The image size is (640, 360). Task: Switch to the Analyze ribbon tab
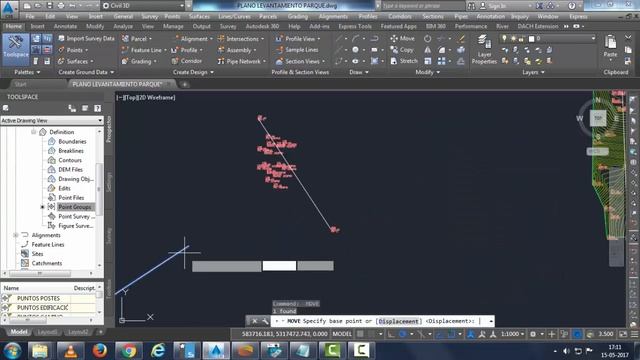tap(123, 26)
